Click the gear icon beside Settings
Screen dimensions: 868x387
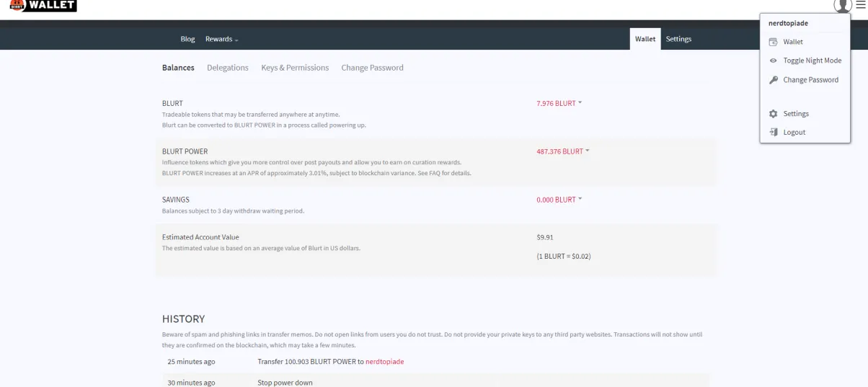[x=774, y=114]
